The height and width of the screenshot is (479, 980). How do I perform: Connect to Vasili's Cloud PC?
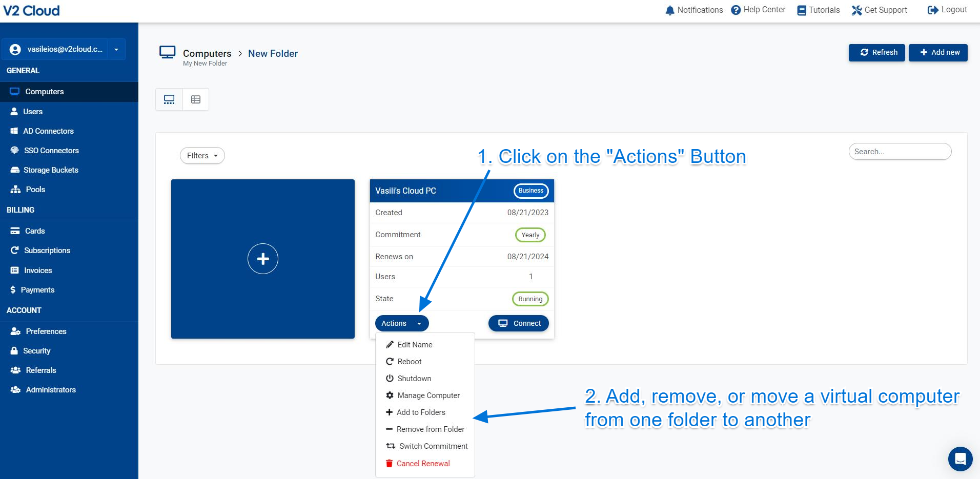tap(519, 323)
